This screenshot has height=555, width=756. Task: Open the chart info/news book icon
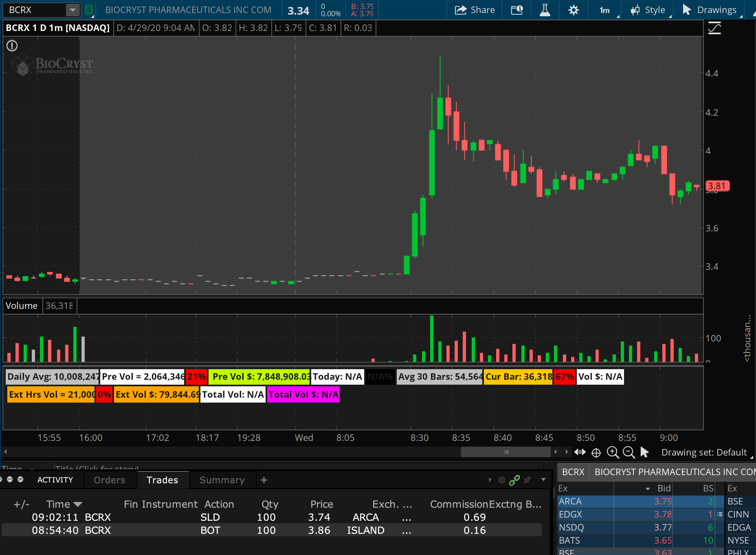pyautogui.click(x=517, y=10)
